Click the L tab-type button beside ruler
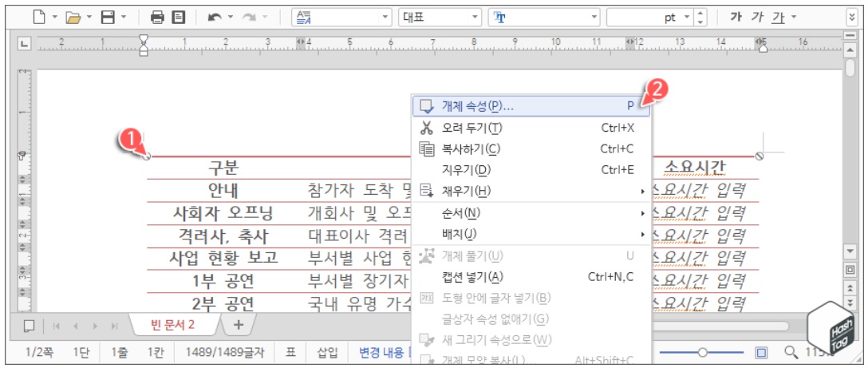The width and height of the screenshot is (868, 368). (24, 43)
